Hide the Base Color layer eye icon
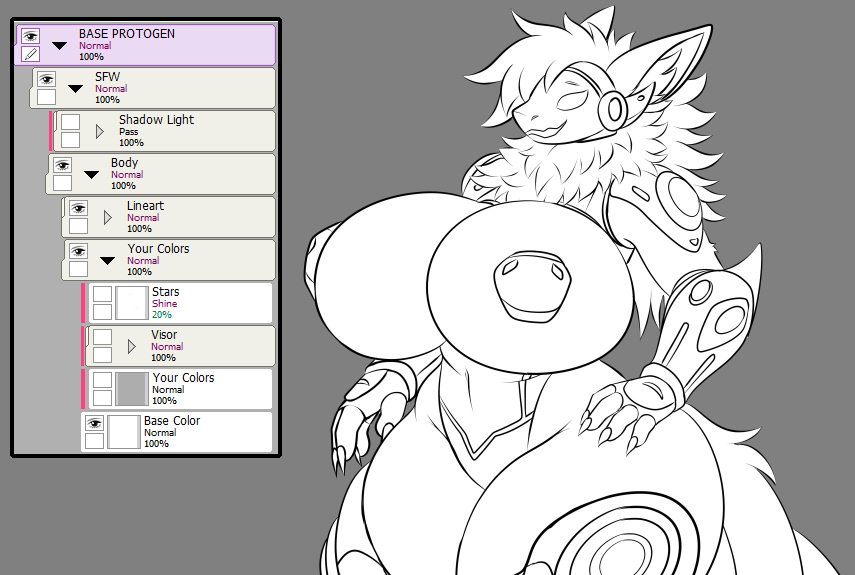 [94, 423]
